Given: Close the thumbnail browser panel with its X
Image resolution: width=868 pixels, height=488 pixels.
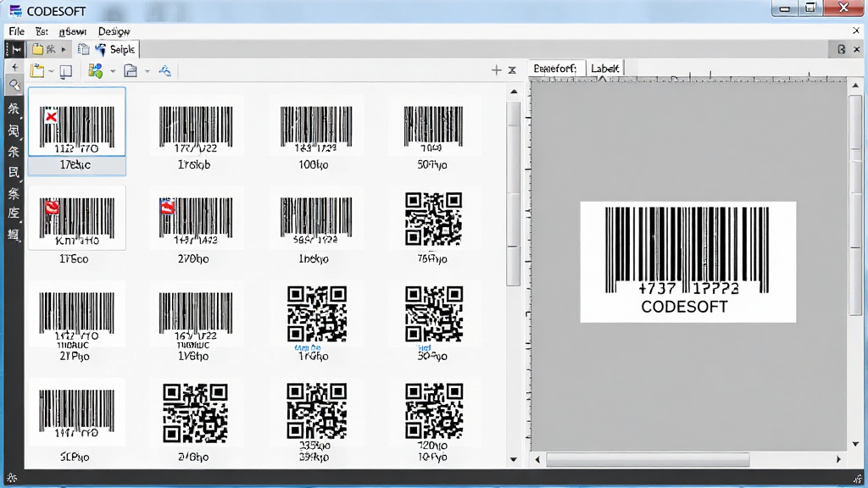Looking at the screenshot, I should (512, 70).
